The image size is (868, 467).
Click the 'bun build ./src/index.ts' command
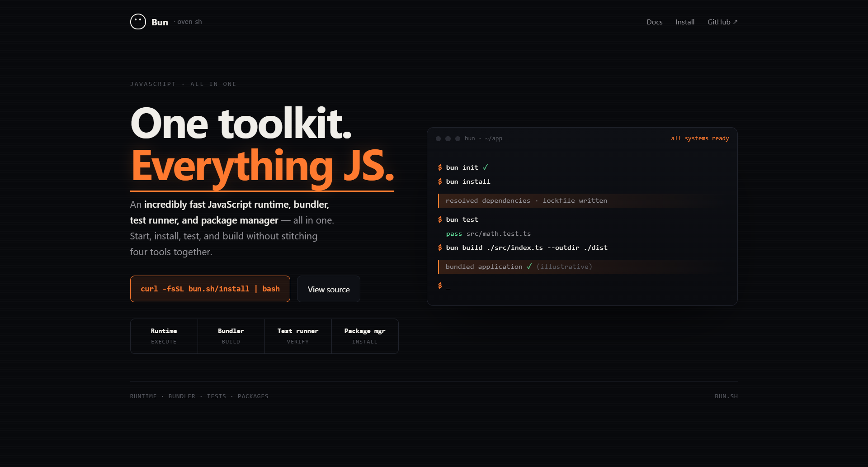point(523,248)
